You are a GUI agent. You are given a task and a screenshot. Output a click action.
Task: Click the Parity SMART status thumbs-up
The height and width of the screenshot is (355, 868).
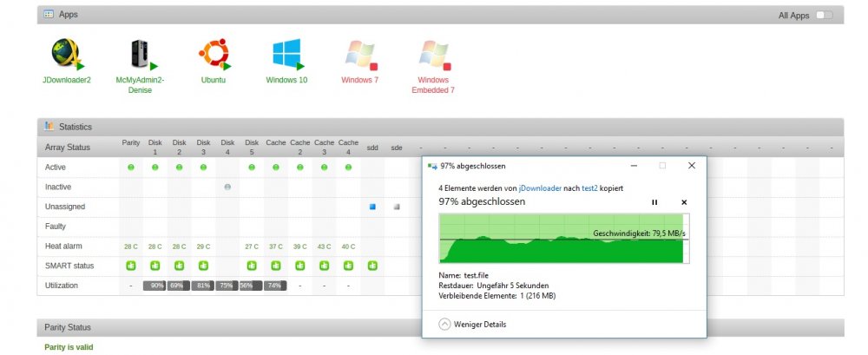coord(131,266)
